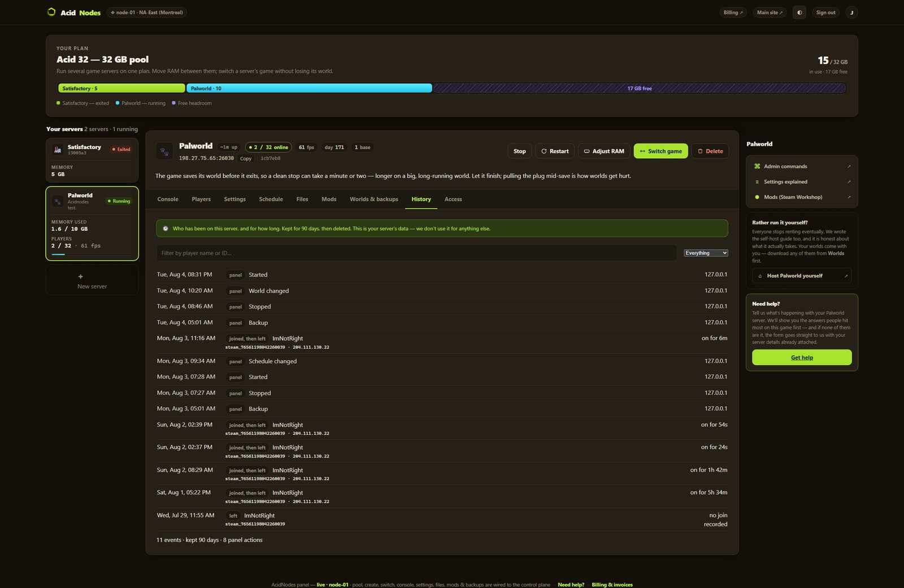The width and height of the screenshot is (904, 588).
Task: Click the external arrow on Settings explained
Action: point(849,182)
